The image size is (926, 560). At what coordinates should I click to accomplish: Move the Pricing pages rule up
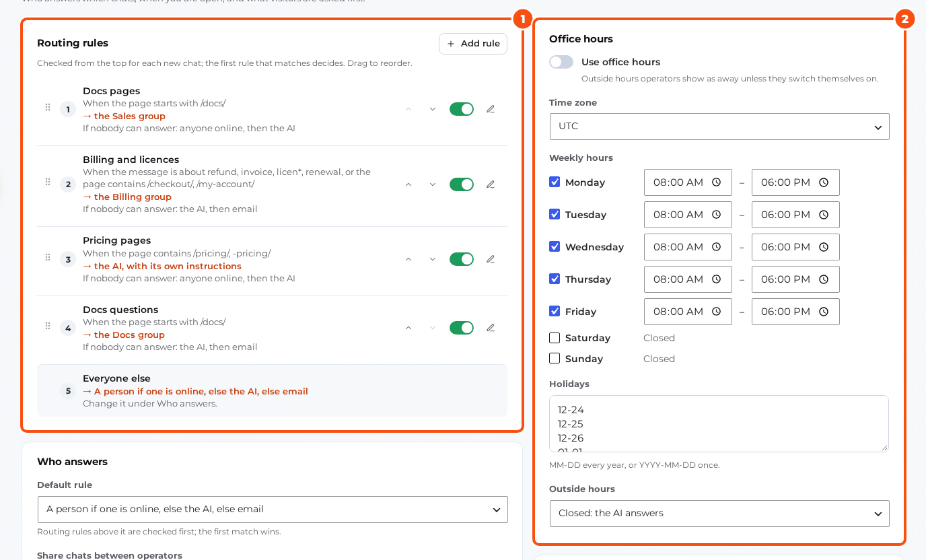pyautogui.click(x=408, y=259)
